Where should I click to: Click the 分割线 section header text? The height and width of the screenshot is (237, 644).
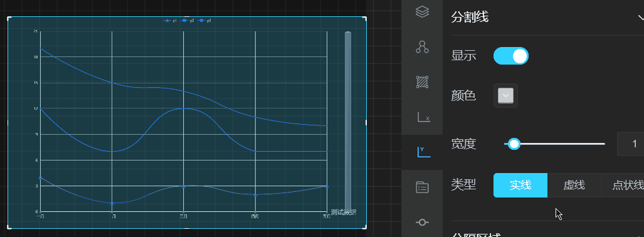[470, 18]
